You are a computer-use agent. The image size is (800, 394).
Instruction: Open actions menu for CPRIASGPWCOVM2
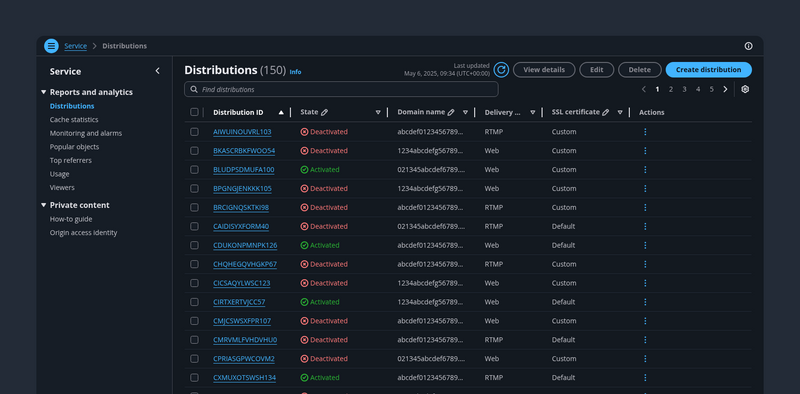click(x=645, y=359)
